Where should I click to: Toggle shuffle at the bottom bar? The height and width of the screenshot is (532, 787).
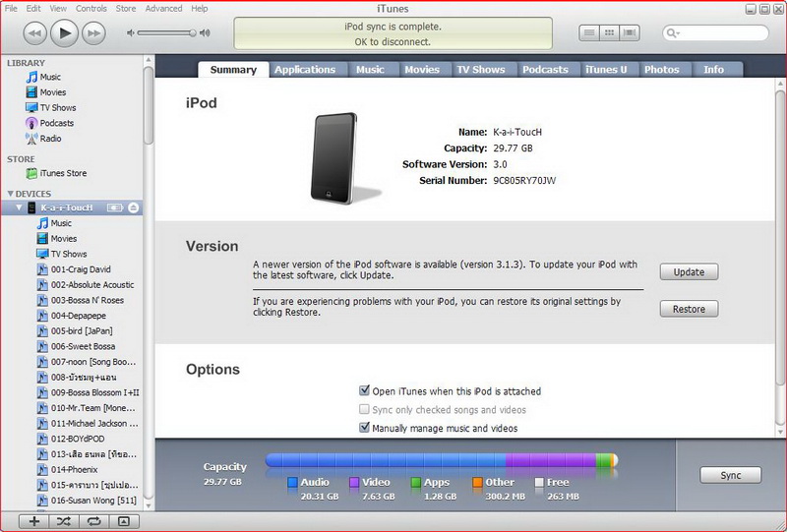pos(64,521)
